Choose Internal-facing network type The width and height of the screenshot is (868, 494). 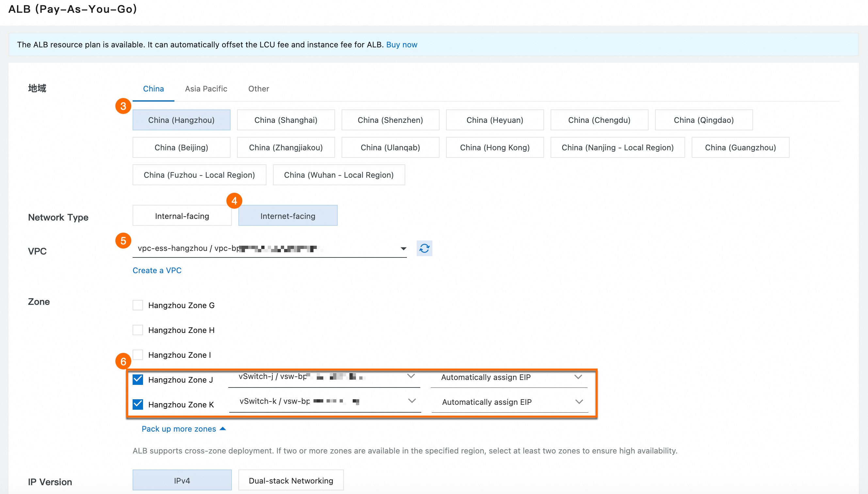(x=182, y=216)
